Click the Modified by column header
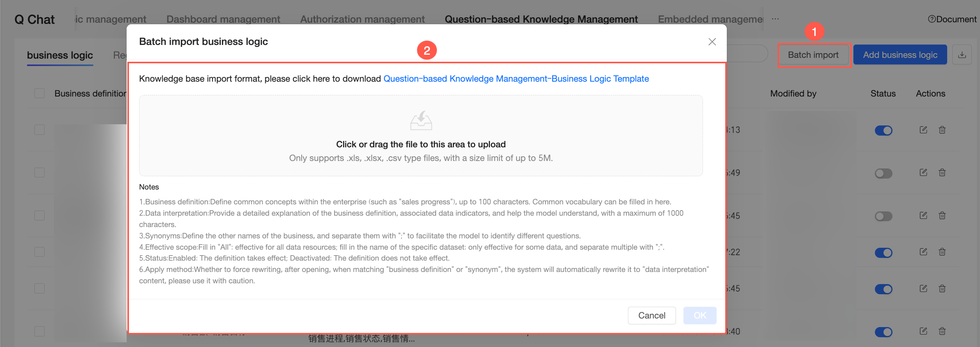The height and width of the screenshot is (347, 980). click(793, 93)
